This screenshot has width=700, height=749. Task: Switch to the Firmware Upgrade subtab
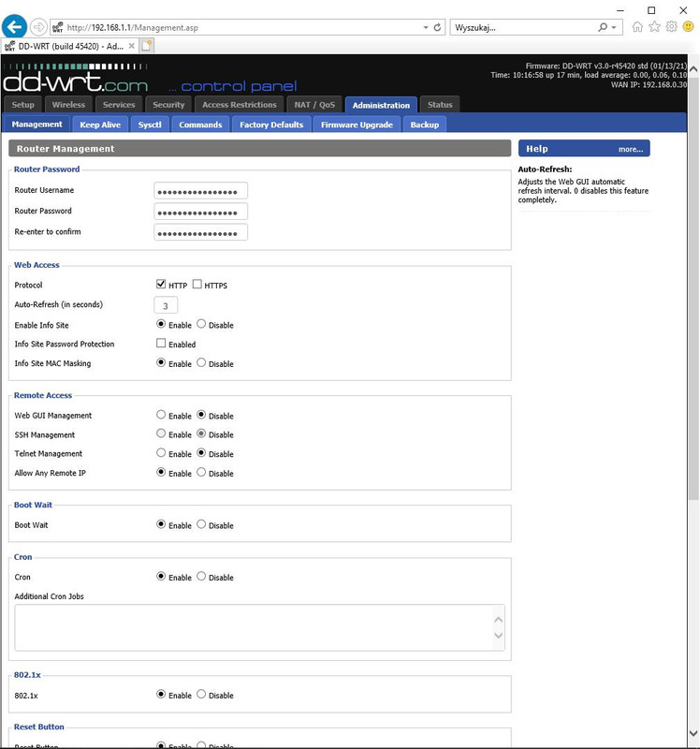[357, 125]
